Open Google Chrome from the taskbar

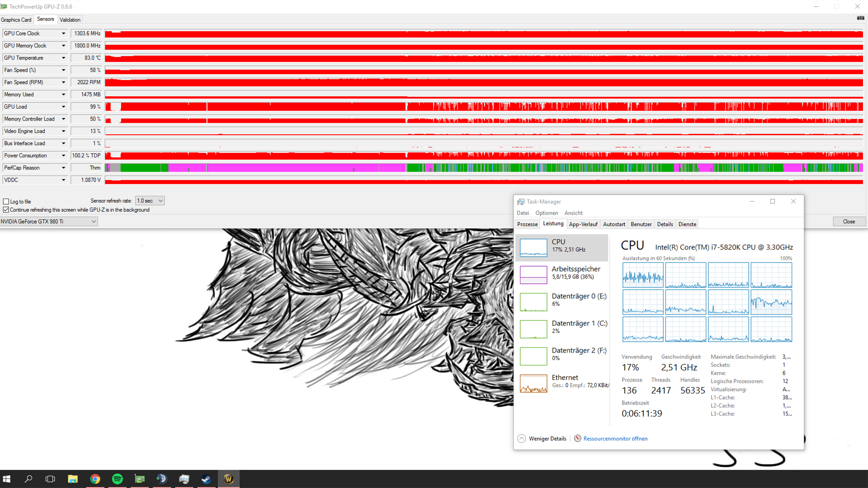[x=95, y=479]
